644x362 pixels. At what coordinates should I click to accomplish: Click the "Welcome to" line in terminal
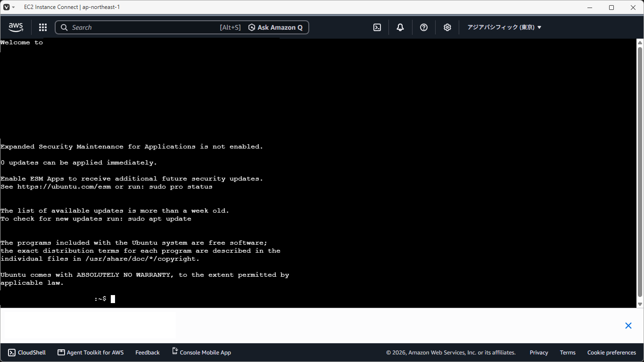click(22, 42)
